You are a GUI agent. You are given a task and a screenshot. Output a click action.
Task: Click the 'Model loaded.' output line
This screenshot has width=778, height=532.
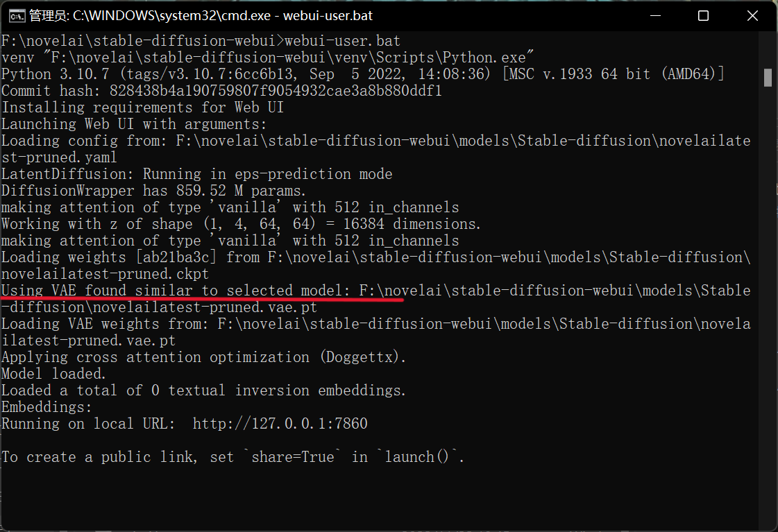pos(53,373)
